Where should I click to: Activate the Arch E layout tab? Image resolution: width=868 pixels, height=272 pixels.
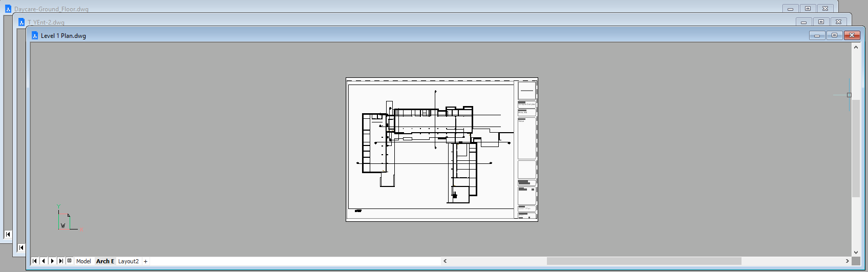[105, 261]
